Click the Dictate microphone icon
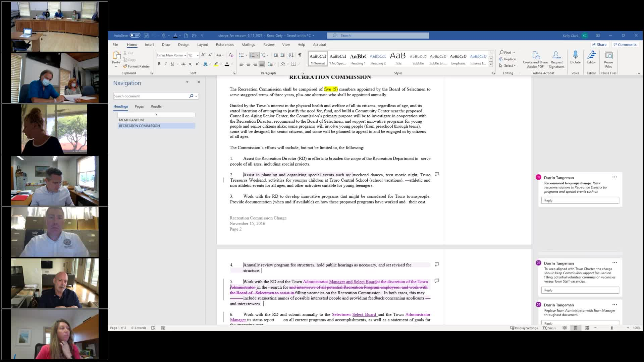 575,55
